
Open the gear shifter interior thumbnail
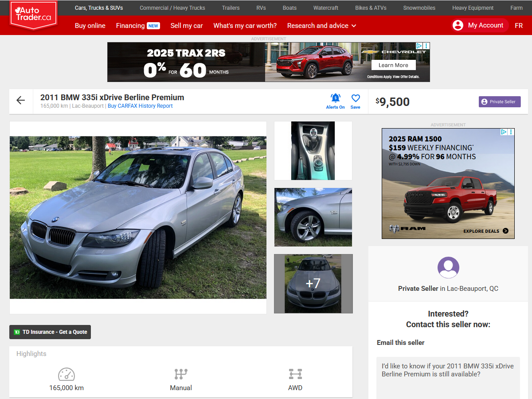pos(313,151)
